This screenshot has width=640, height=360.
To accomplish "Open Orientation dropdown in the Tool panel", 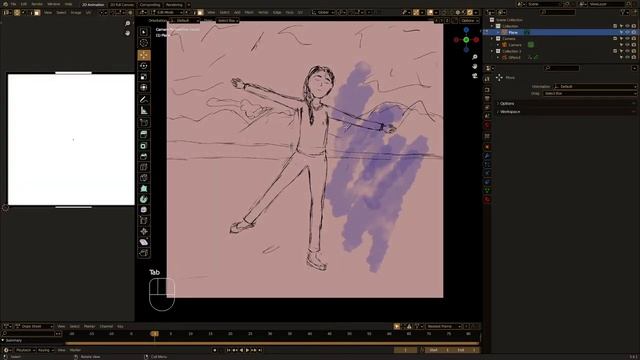I will (595, 87).
